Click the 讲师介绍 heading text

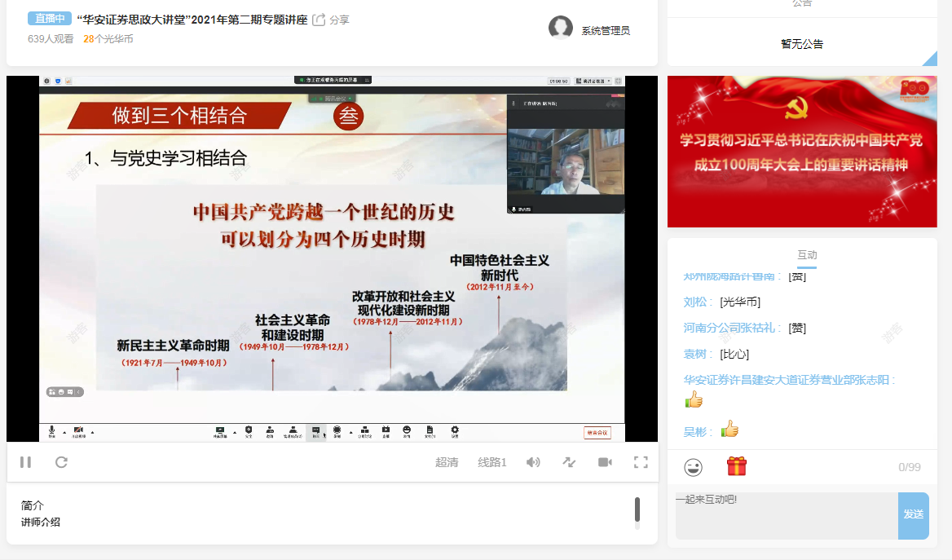tap(41, 523)
